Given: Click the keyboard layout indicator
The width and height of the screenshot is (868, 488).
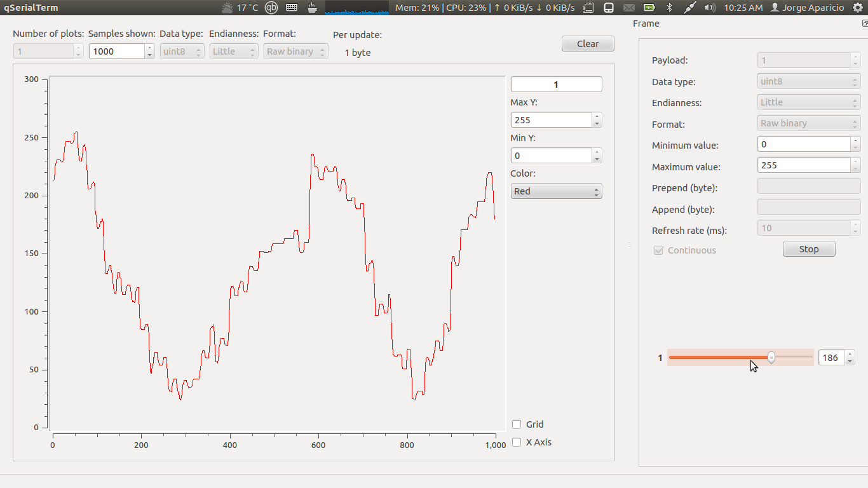Looking at the screenshot, I should click(x=292, y=8).
